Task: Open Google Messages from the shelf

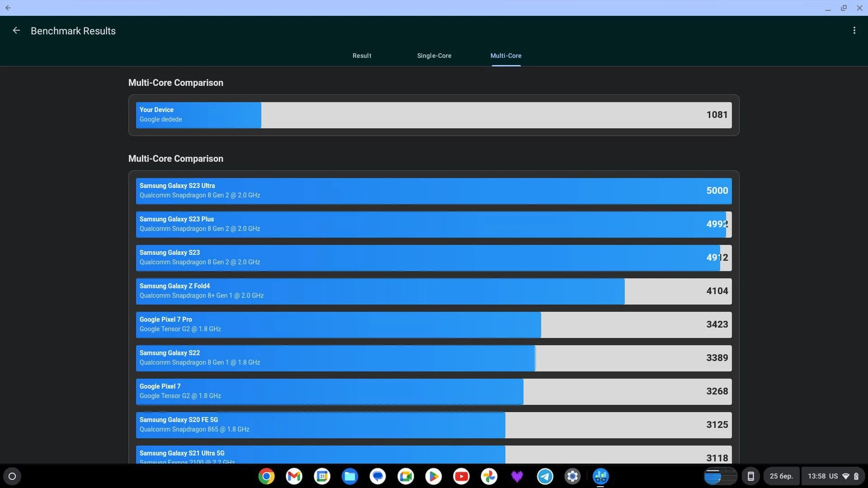Action: (377, 476)
